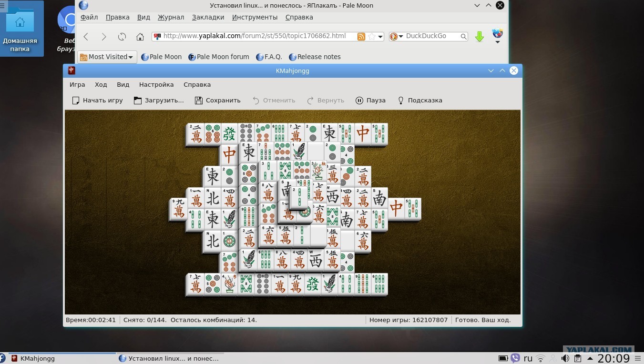The width and height of the screenshot is (644, 364).
Task: Open the F.A.Q. bookmark
Action: [x=269, y=57]
